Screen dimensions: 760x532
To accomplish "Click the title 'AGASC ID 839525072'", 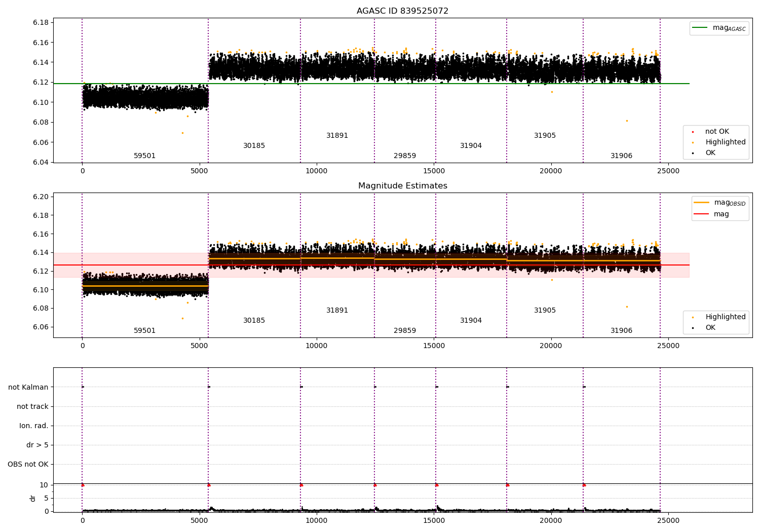I will click(x=402, y=11).
